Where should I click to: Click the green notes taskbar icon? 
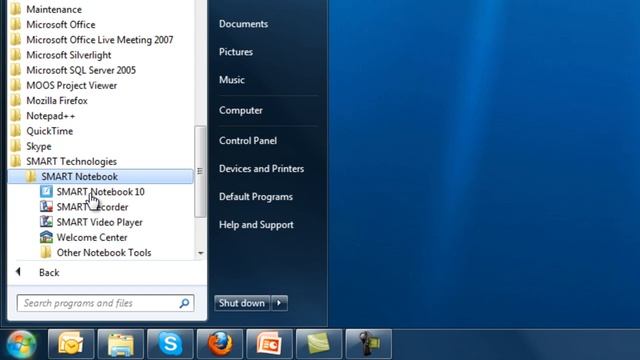319,344
